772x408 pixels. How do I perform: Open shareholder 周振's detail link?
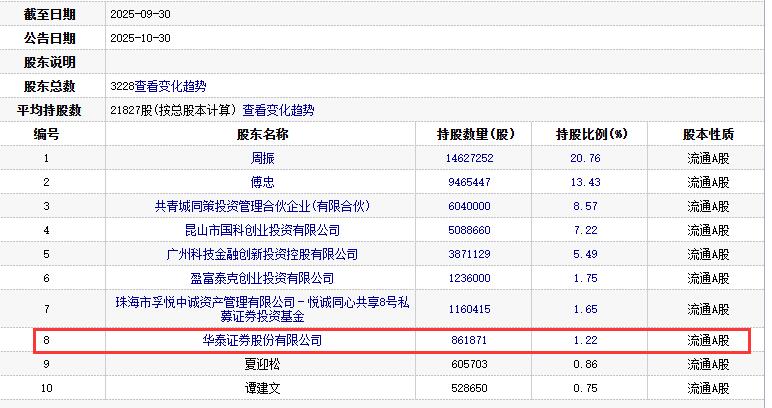pyautogui.click(x=263, y=158)
